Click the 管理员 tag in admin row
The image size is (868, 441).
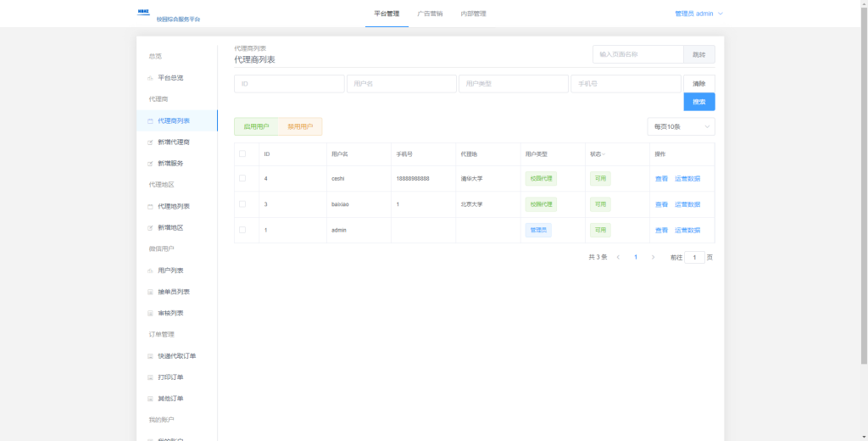(538, 230)
